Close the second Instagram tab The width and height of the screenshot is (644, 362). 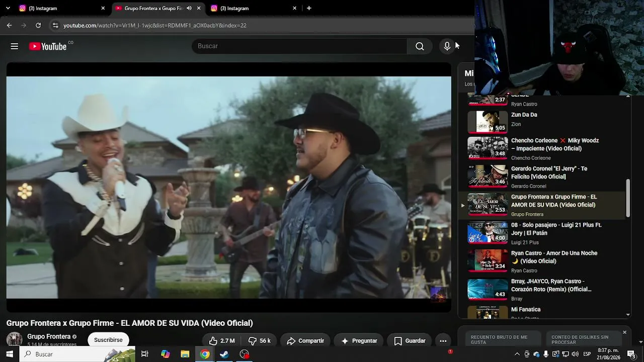tap(294, 8)
